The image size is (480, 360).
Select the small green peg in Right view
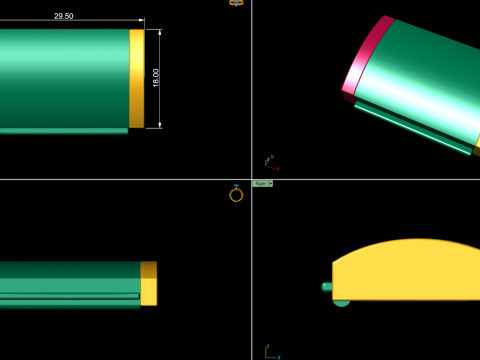point(327,287)
